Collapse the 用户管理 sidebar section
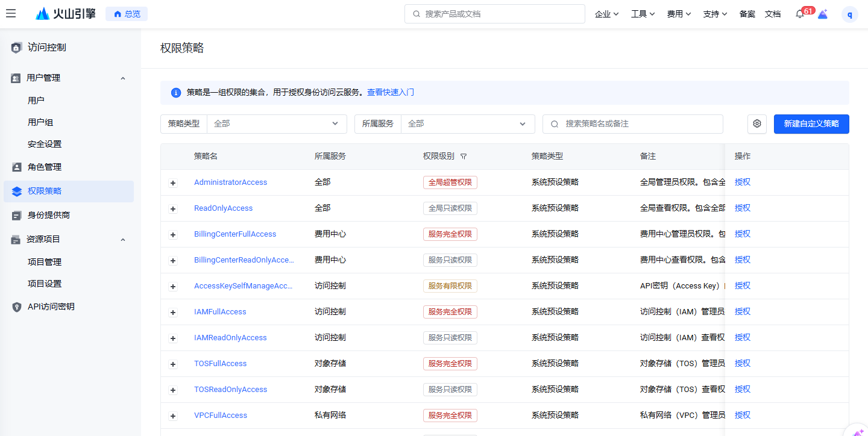This screenshot has height=436, width=868. [x=123, y=78]
